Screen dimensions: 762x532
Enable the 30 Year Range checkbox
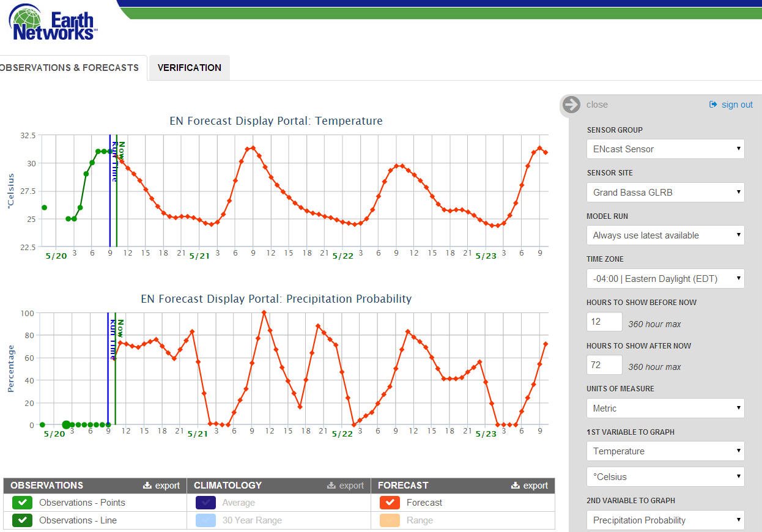coord(206,520)
